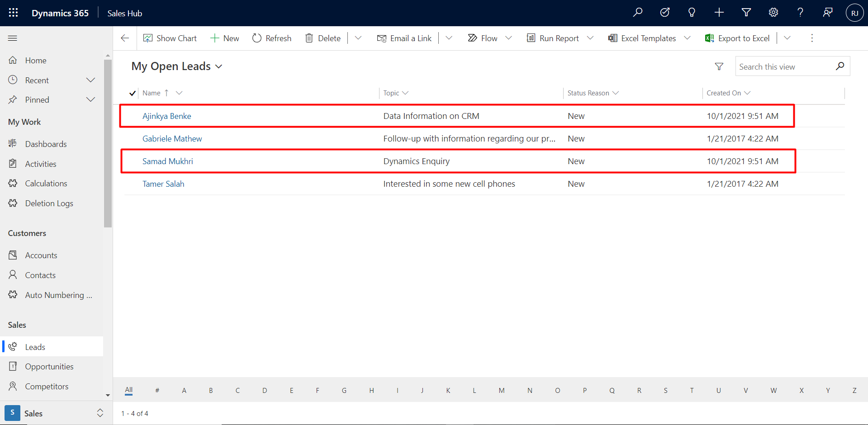Open the RJ user account avatar
Screen dimensions: 868x425
click(x=854, y=13)
